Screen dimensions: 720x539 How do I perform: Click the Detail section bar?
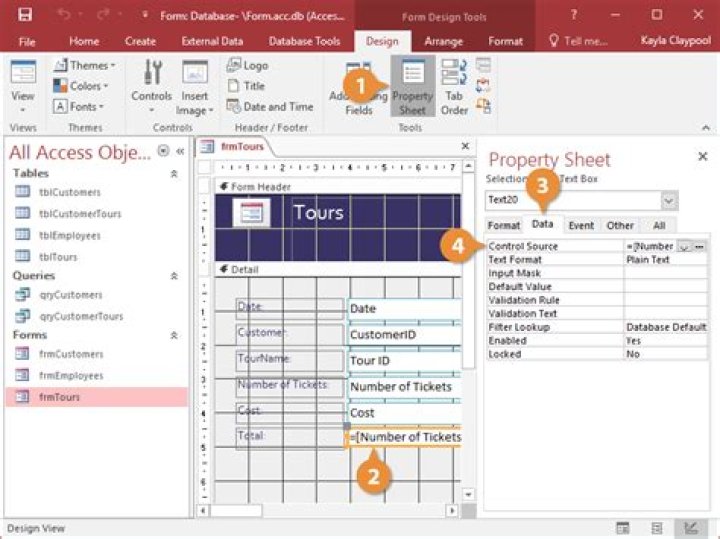338,269
